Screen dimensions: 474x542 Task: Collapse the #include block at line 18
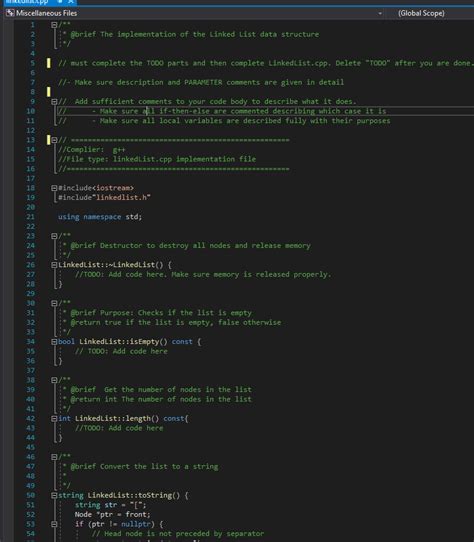coord(54,188)
